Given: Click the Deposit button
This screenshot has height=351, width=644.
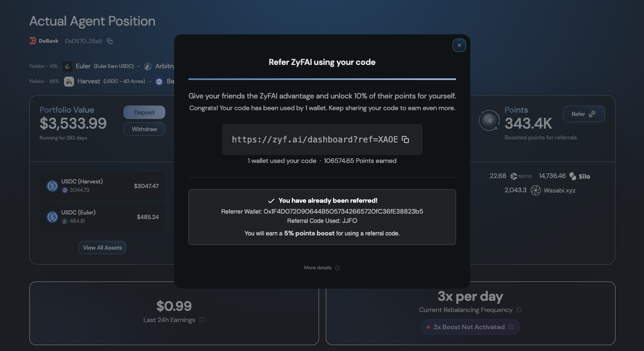Looking at the screenshot, I should (x=144, y=112).
